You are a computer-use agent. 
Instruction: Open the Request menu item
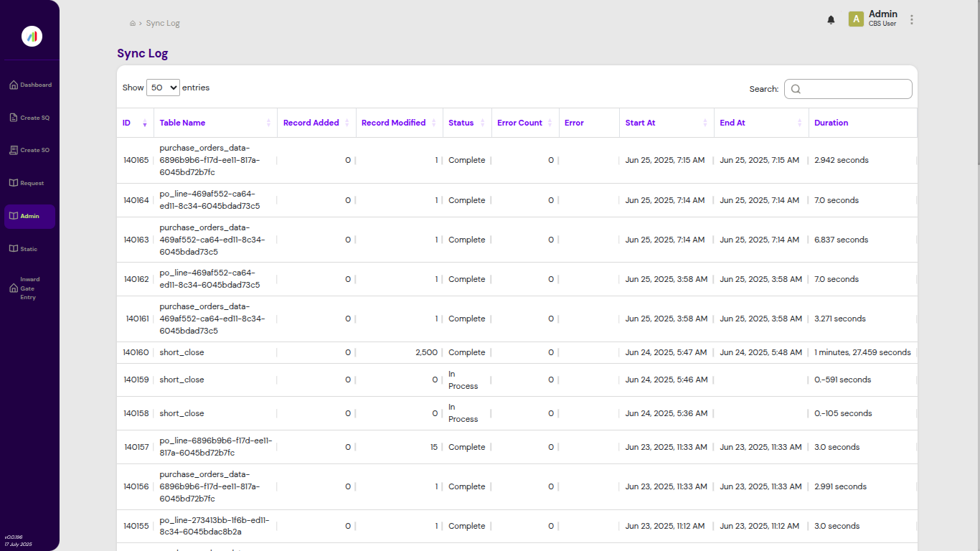[x=30, y=183]
